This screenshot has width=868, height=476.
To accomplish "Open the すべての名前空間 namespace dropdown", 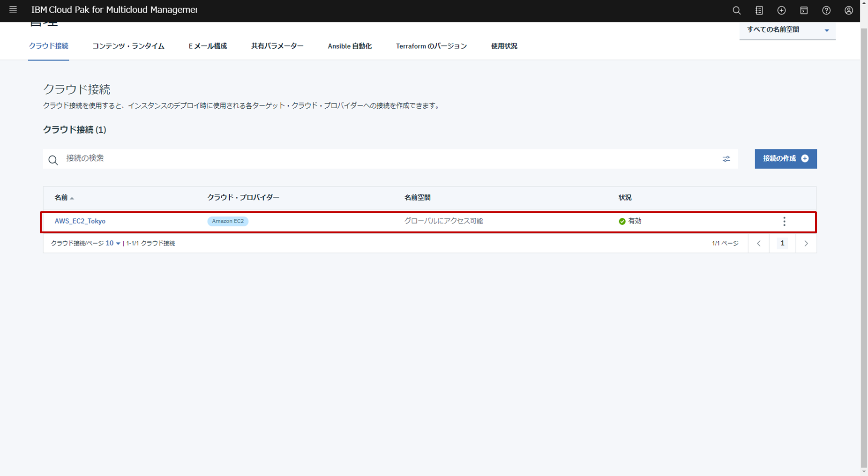I will 787,30.
